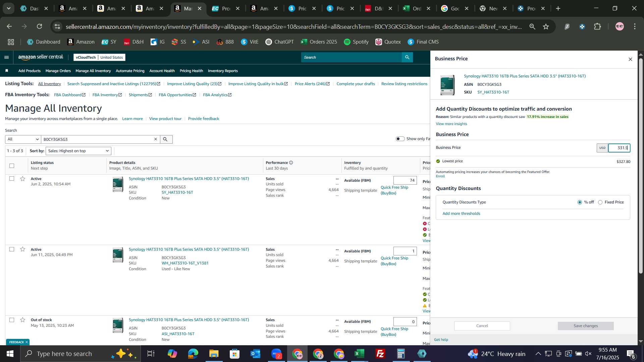Open the Automate Pricing menu

pos(130,71)
